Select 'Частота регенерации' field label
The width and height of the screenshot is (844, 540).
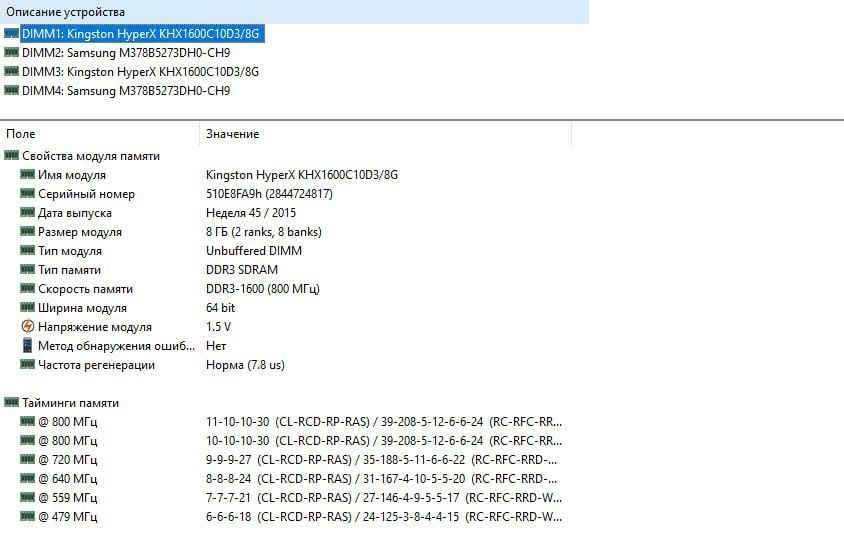coord(96,365)
